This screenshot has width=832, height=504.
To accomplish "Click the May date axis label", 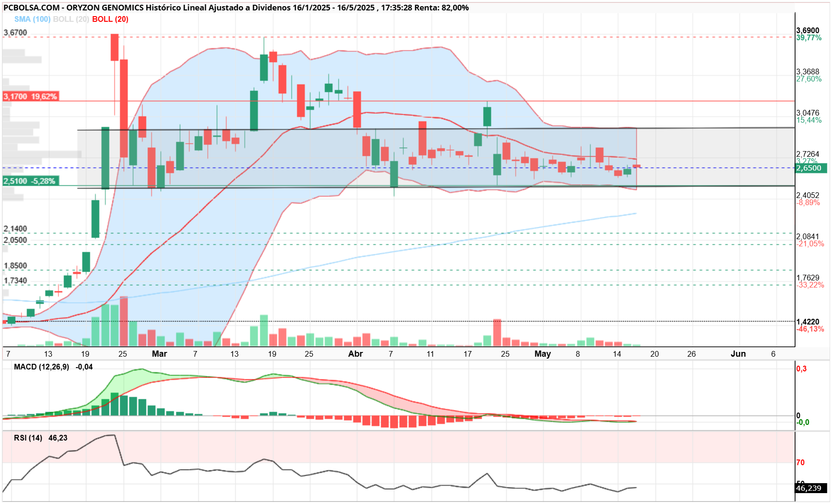I will point(543,354).
